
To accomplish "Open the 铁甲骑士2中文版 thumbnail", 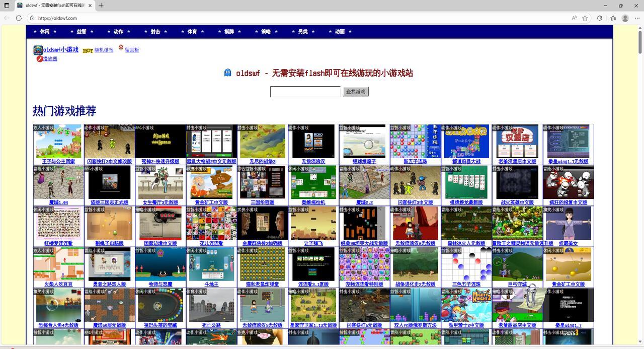I will click(x=466, y=305).
